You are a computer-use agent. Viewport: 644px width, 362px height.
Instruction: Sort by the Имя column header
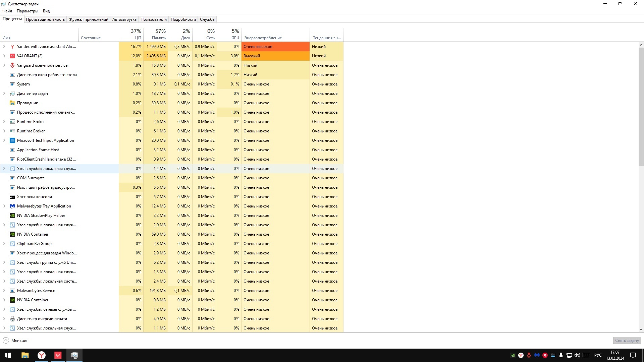[39, 34]
